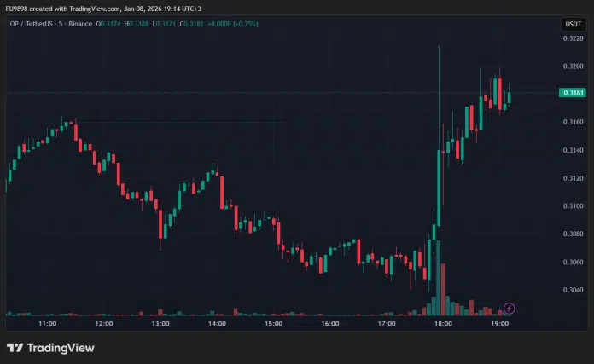Click the Binance exchange name in legend
Image resolution: width=594 pixels, height=364 pixels.
pyautogui.click(x=79, y=25)
